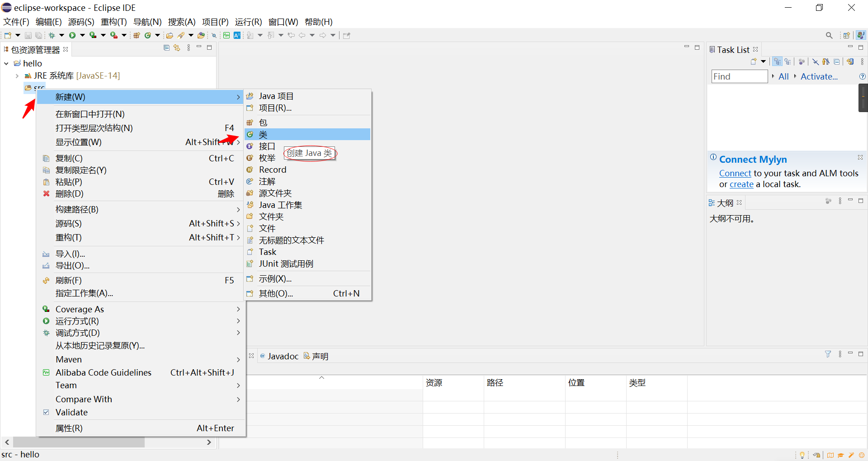Click the Connect link in Mylyn panel
This screenshot has height=461, width=868.
pyautogui.click(x=735, y=173)
